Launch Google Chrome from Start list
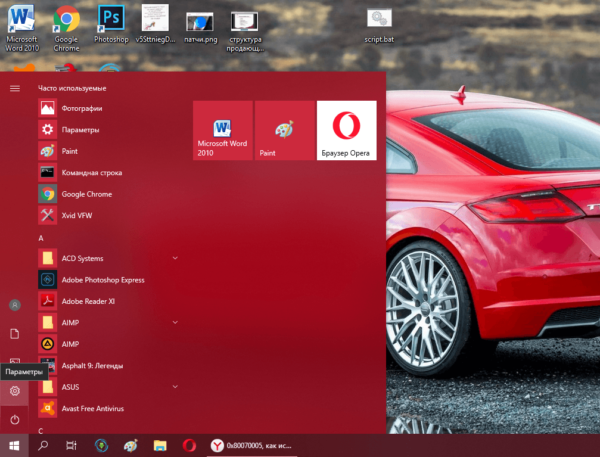The width and height of the screenshot is (600, 457). 109,194
